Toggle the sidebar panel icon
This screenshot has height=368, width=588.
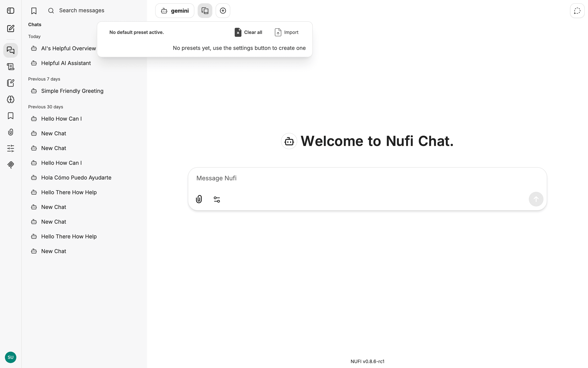10,11
